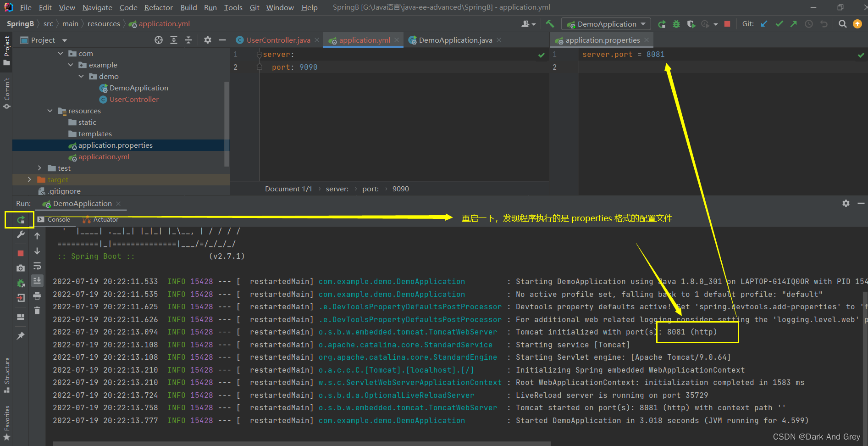Push commits with the green upward arrow

coord(794,24)
